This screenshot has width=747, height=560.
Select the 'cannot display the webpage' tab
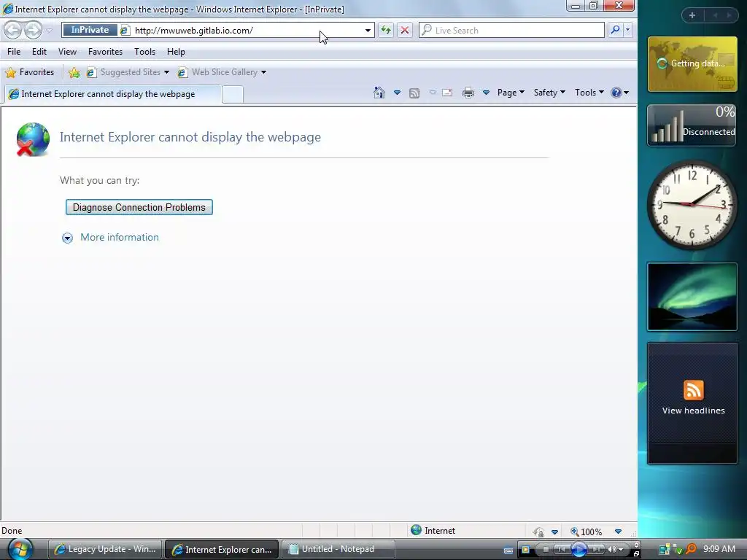[x=113, y=94]
